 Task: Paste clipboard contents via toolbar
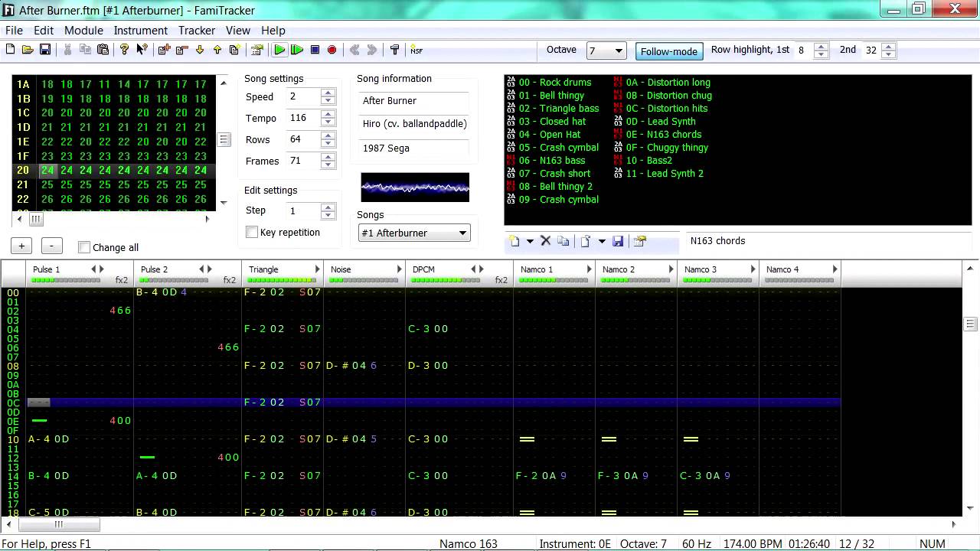(x=103, y=50)
